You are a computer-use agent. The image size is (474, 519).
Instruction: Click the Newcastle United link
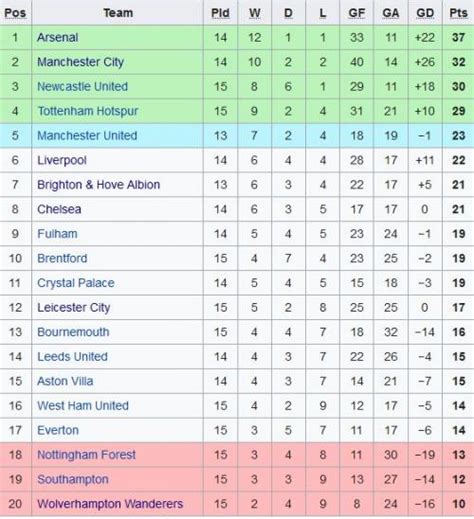82,86
